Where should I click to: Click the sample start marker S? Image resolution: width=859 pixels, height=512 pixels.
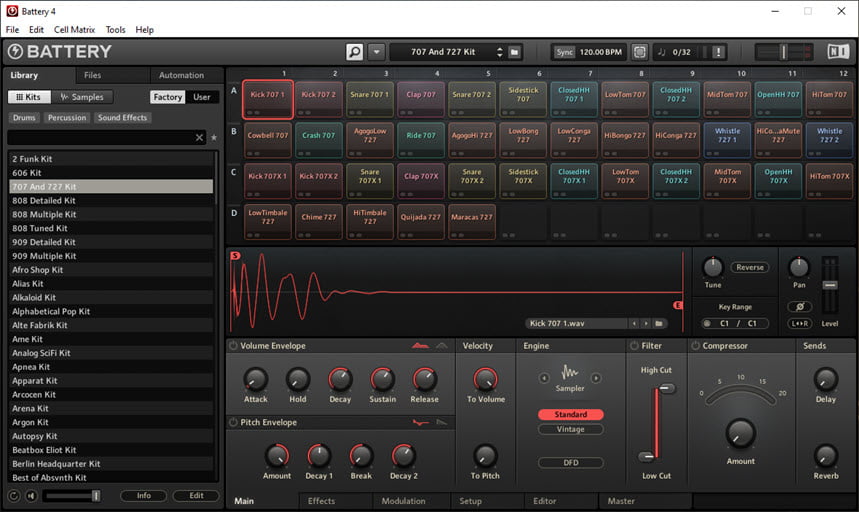(x=235, y=256)
